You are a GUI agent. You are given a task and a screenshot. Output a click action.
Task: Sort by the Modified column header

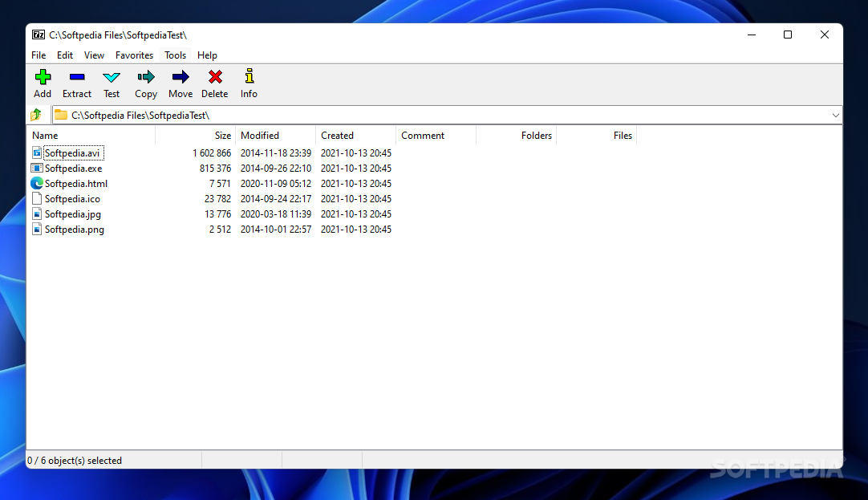click(276, 136)
